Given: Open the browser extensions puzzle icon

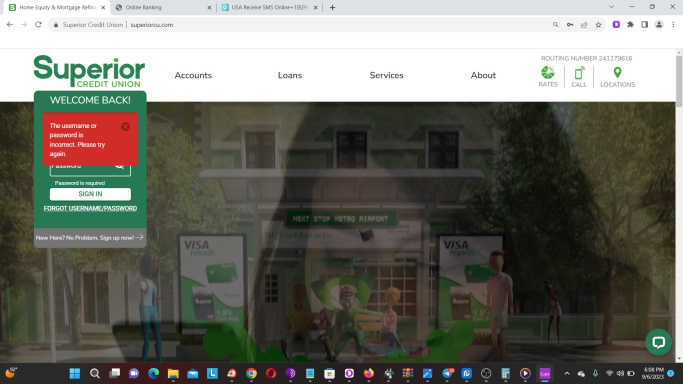Looking at the screenshot, I should pyautogui.click(x=630, y=25).
